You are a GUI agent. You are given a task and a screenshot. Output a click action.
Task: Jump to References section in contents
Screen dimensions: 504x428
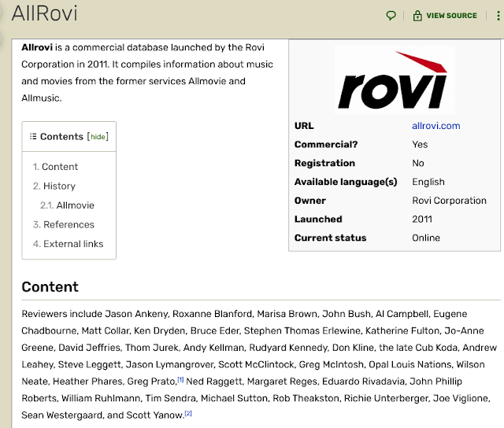(x=64, y=224)
